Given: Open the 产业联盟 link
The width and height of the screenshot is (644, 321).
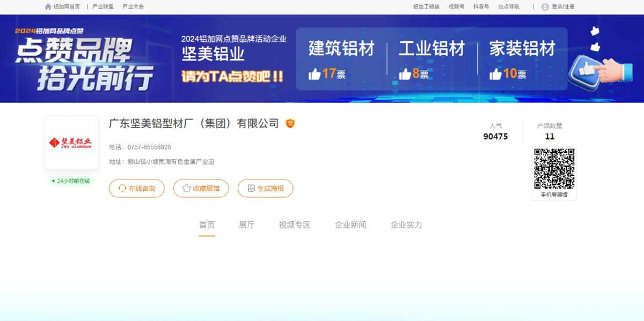Looking at the screenshot, I should [x=103, y=7].
